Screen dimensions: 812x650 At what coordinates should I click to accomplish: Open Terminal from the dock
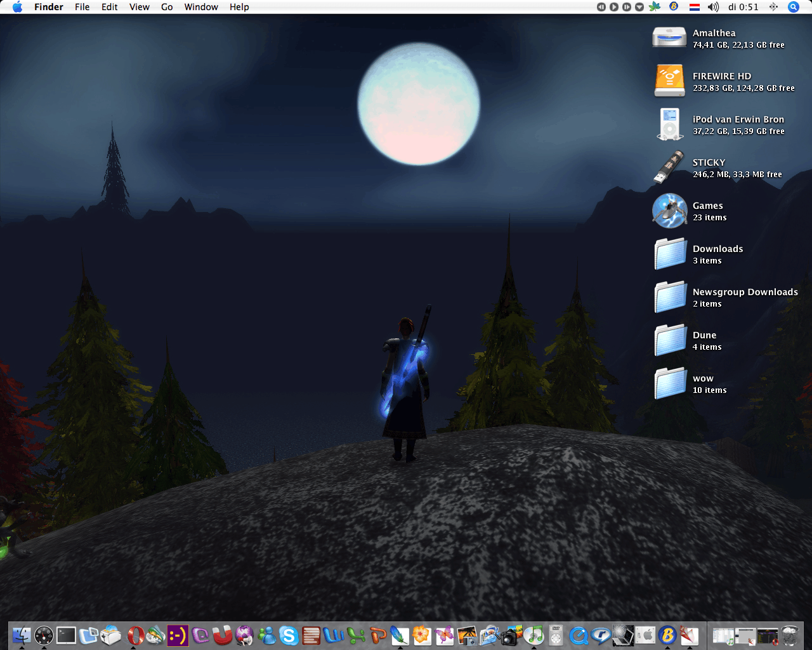(66, 635)
